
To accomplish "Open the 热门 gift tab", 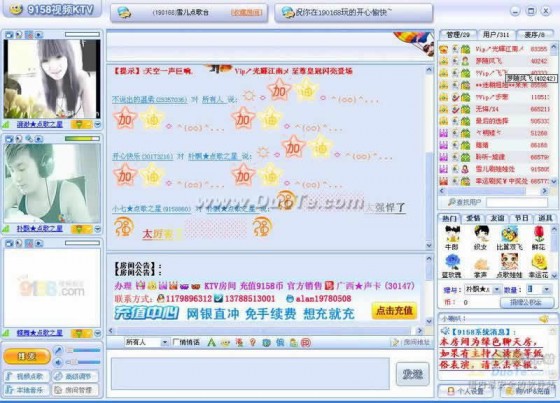I will 449,218.
